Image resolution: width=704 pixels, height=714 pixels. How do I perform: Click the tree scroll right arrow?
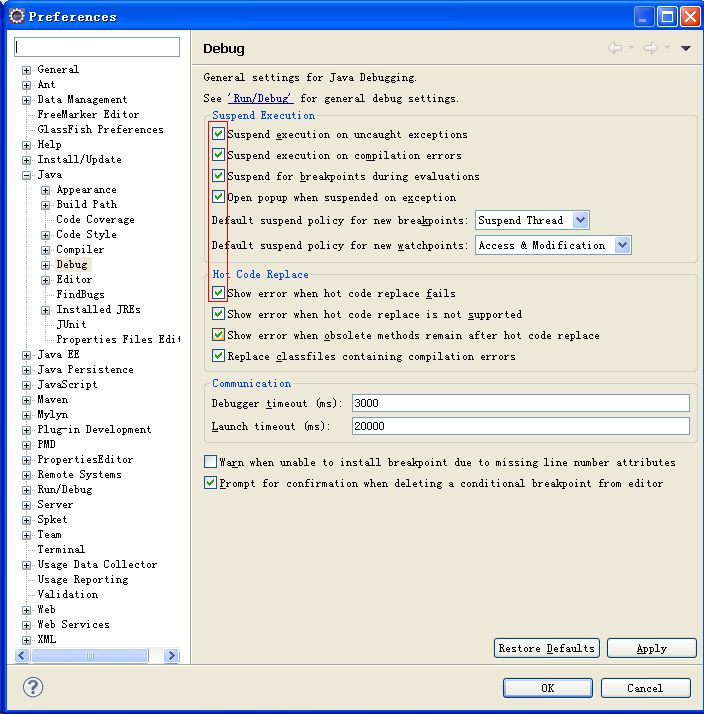coord(171,656)
